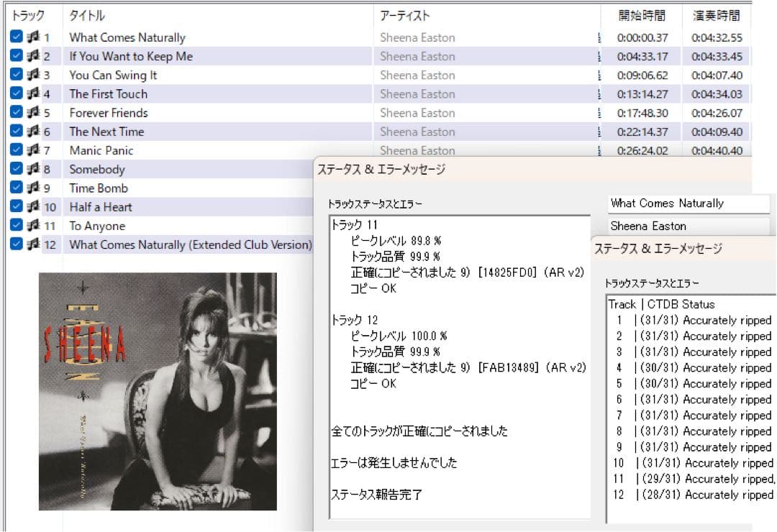
Task: Toggle checkbox for track 4 The First Touch
Action: coord(17,93)
